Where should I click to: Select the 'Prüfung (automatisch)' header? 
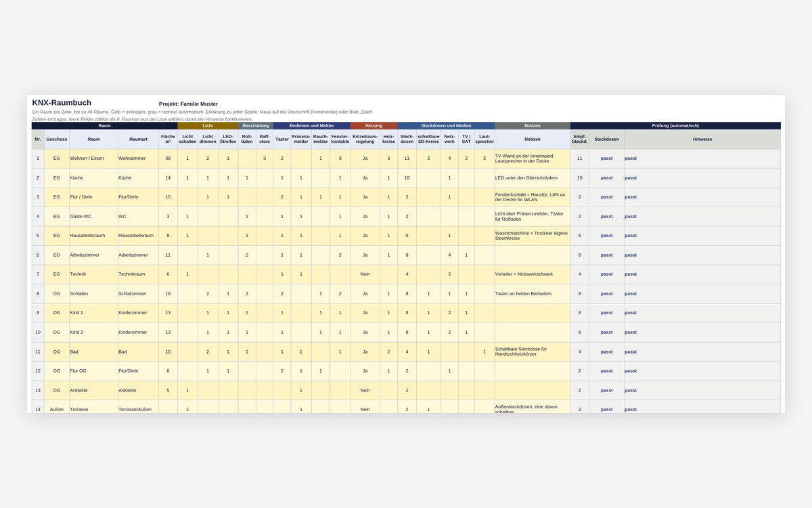675,125
